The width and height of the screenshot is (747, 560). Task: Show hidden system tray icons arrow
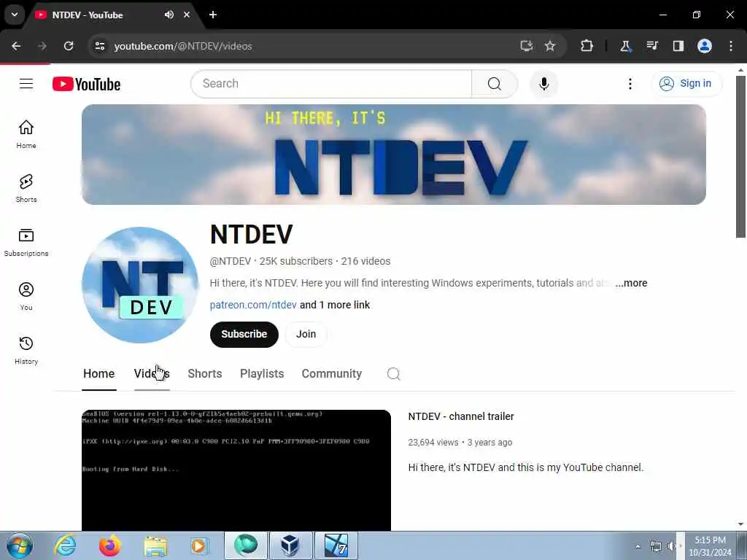tap(638, 546)
